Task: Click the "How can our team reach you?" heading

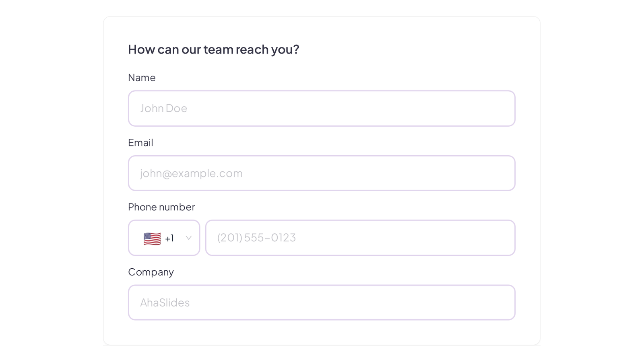Action: pos(214,49)
